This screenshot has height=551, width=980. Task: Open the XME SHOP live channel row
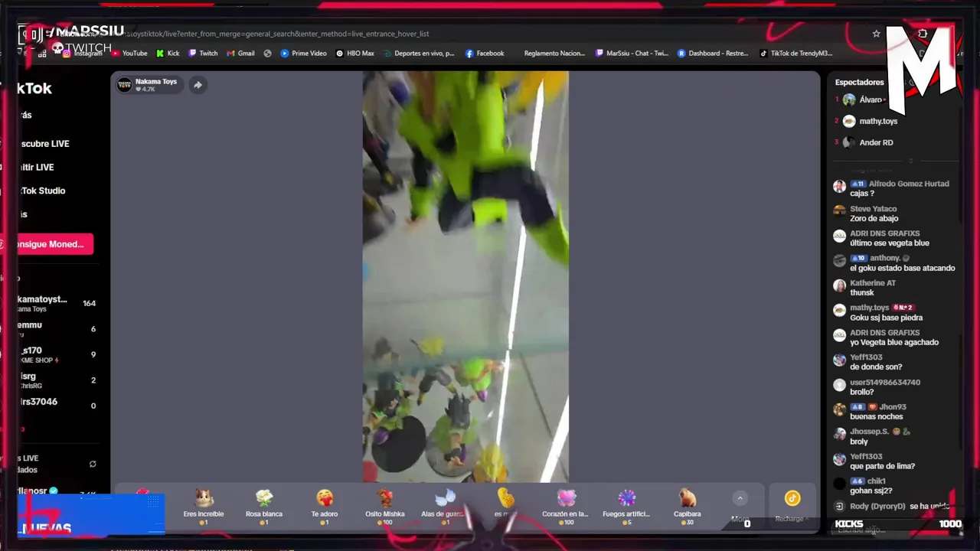[x=58, y=354]
